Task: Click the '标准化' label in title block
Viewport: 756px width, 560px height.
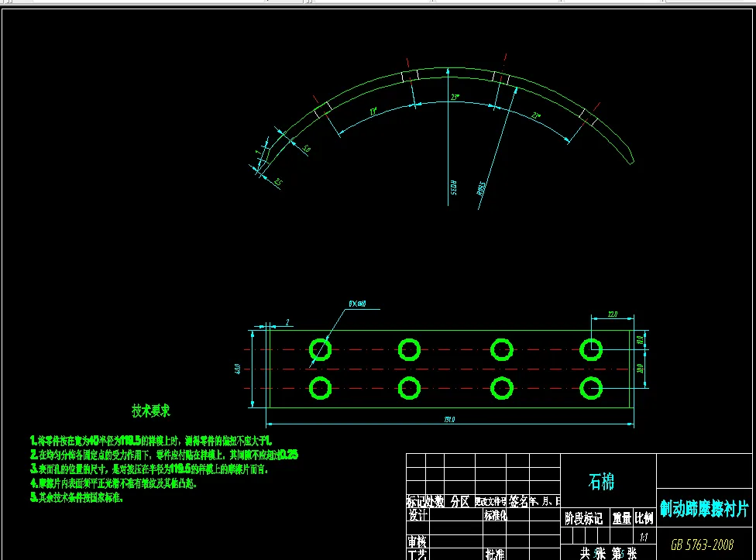Action: pyautogui.click(x=495, y=515)
